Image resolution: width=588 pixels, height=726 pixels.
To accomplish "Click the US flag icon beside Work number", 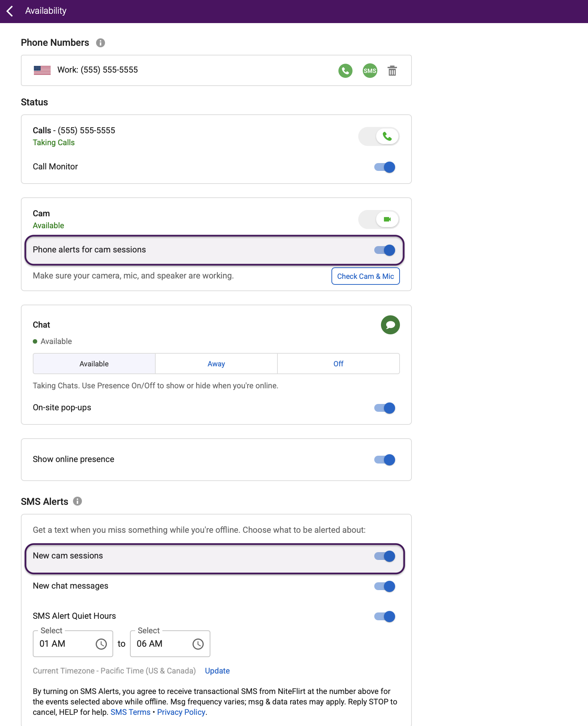I will point(42,70).
